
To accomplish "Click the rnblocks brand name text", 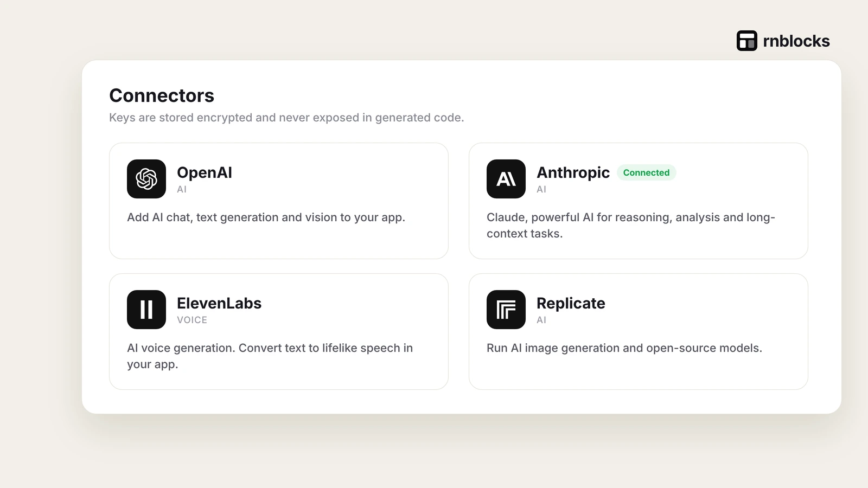I will tap(796, 41).
